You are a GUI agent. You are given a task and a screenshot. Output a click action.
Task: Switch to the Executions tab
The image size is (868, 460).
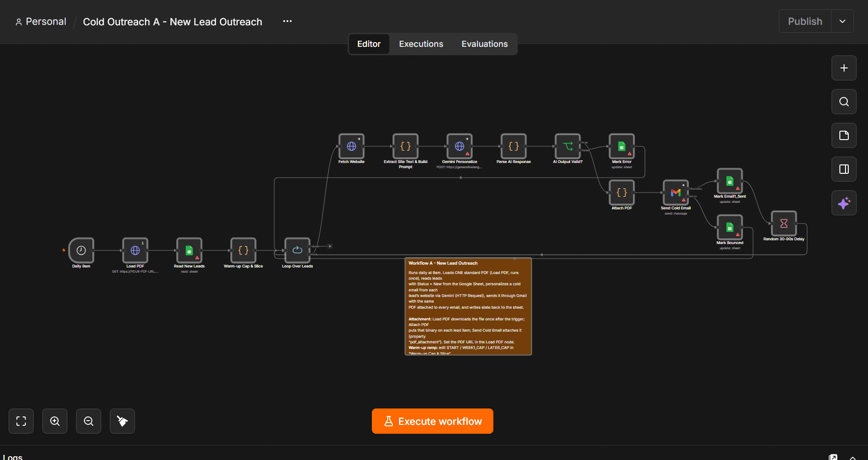pos(421,44)
